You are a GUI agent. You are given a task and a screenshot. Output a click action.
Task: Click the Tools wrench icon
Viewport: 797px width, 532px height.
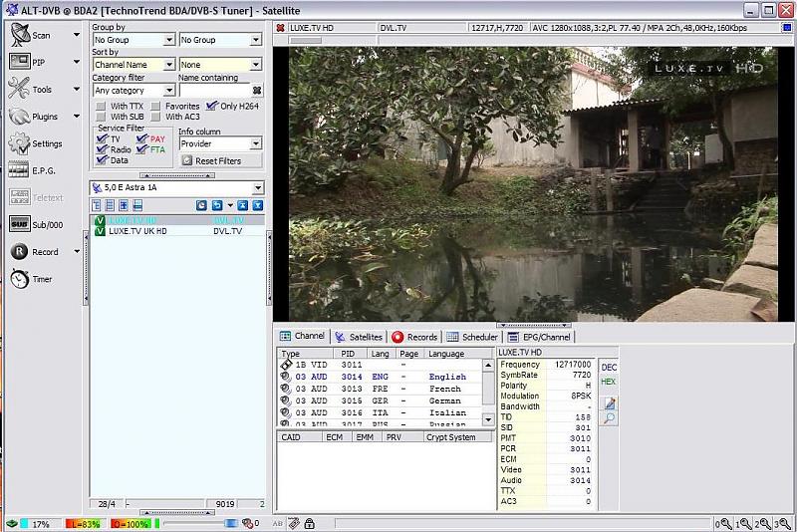[x=19, y=89]
